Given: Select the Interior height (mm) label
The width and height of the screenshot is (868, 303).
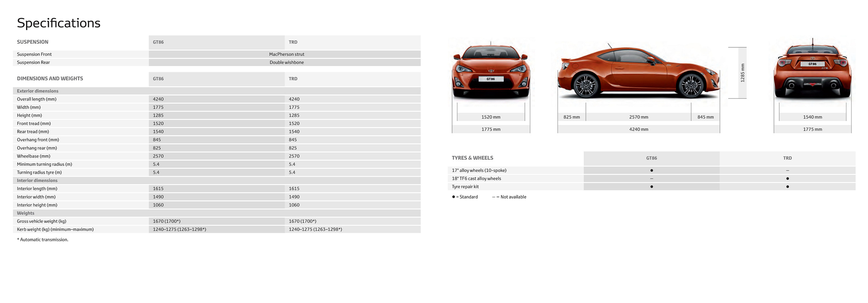Looking at the screenshot, I should [x=37, y=205].
